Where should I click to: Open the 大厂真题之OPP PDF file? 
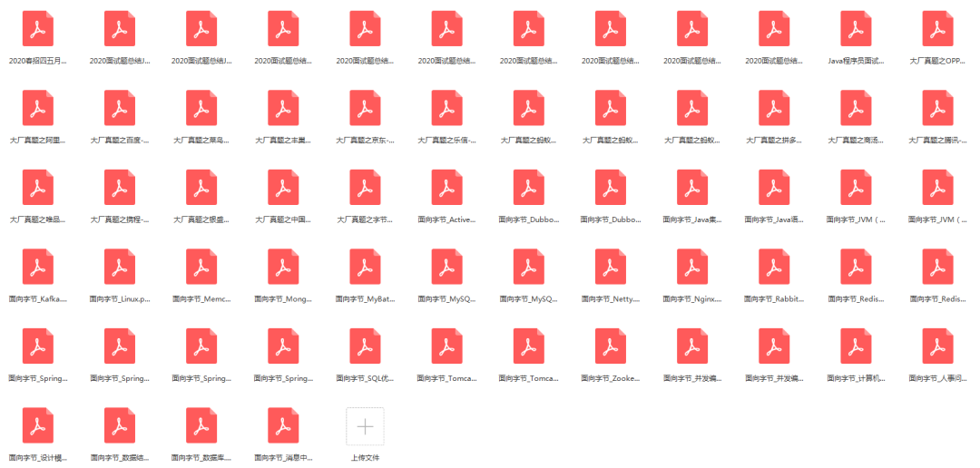click(x=938, y=29)
